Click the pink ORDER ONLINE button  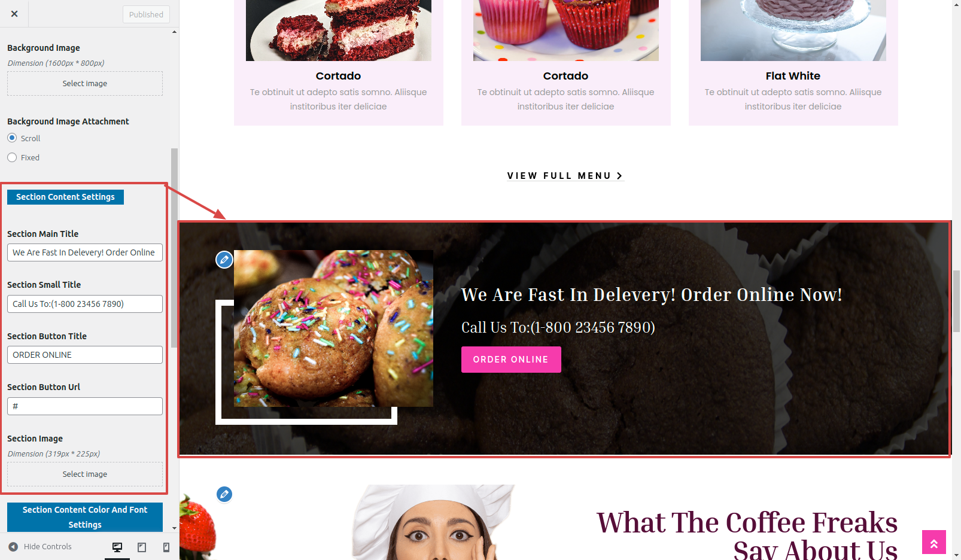pos(511,360)
